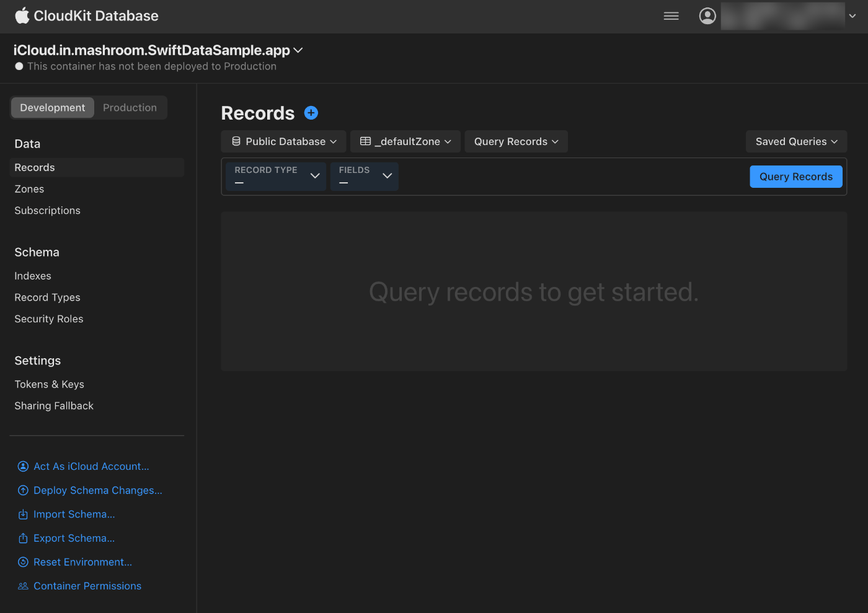Click the iCloud.in.mashroom.SwiftDataSample.app container name
Viewport: 868px width, 613px height.
(x=152, y=50)
